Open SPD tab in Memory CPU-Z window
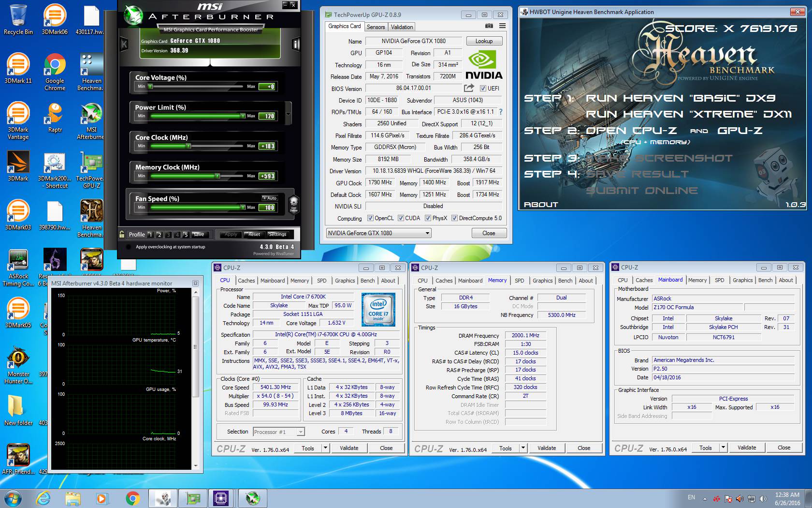The image size is (812, 508). tap(519, 281)
